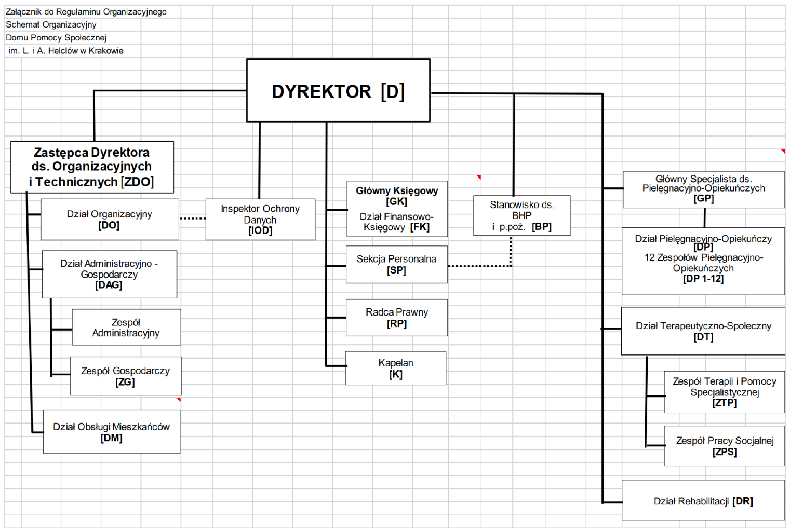
Task: Click the Inspektor Ochrony Danych [IOD] box
Action: tap(260, 220)
